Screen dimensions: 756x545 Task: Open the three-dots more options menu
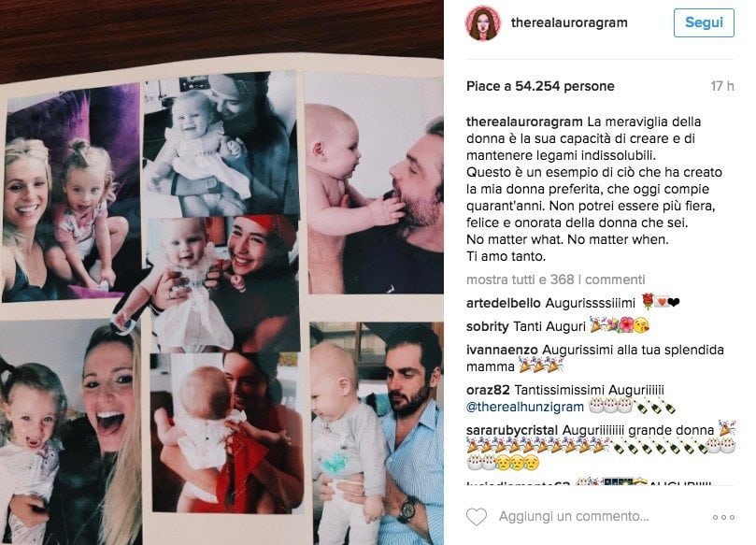pos(723,517)
